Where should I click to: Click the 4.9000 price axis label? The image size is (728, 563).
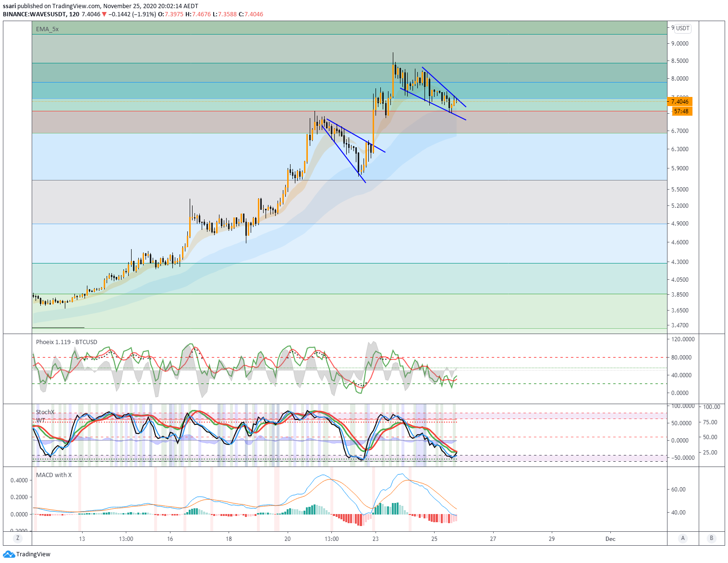680,224
